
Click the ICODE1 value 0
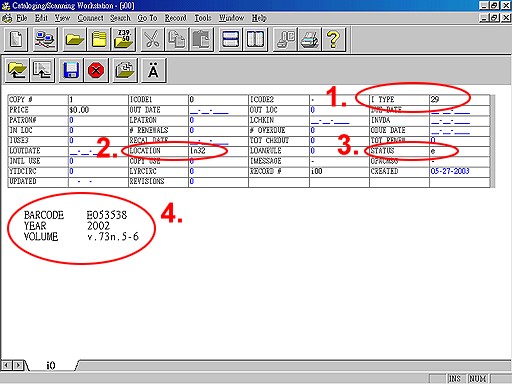click(192, 99)
